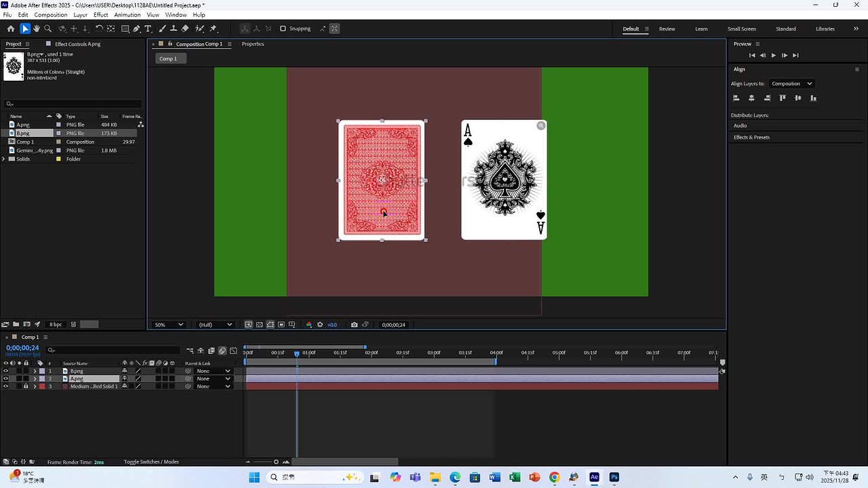Select the Pen tool
Viewport: 868px width, 488px height.
click(136, 28)
